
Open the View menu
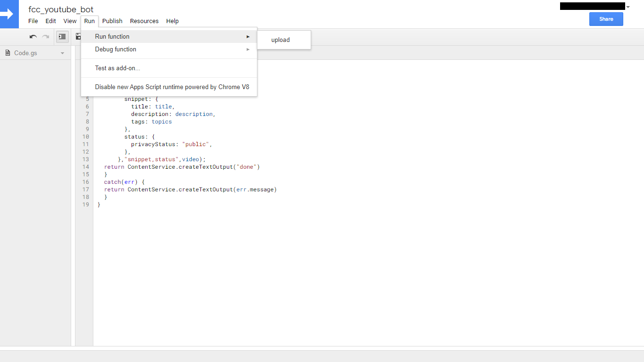(x=70, y=21)
